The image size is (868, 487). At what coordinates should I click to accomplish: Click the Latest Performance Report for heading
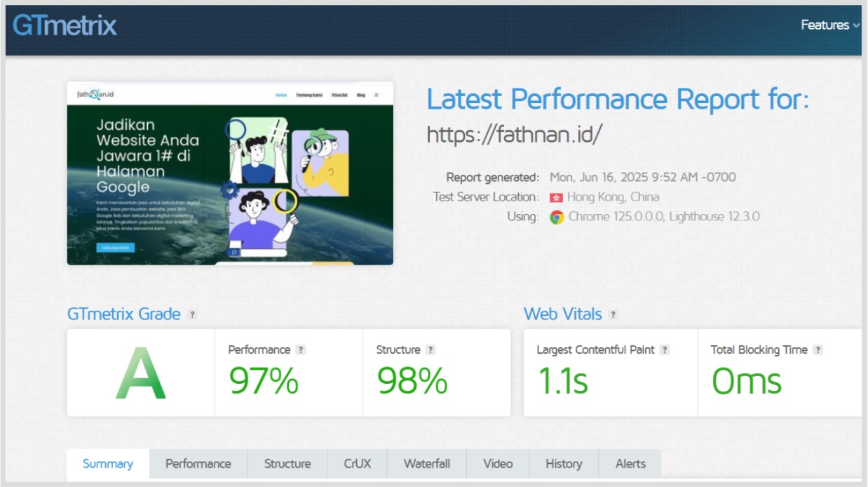(618, 100)
